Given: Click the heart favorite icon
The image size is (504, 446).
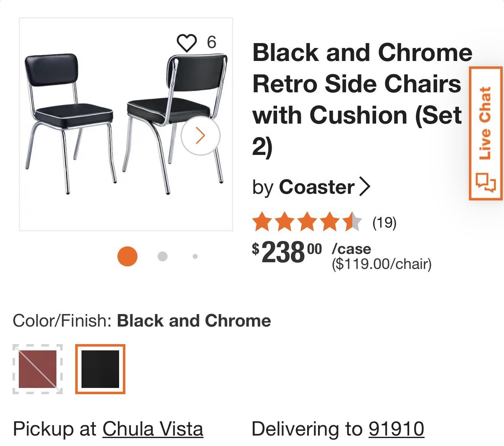Looking at the screenshot, I should pyautogui.click(x=186, y=43).
